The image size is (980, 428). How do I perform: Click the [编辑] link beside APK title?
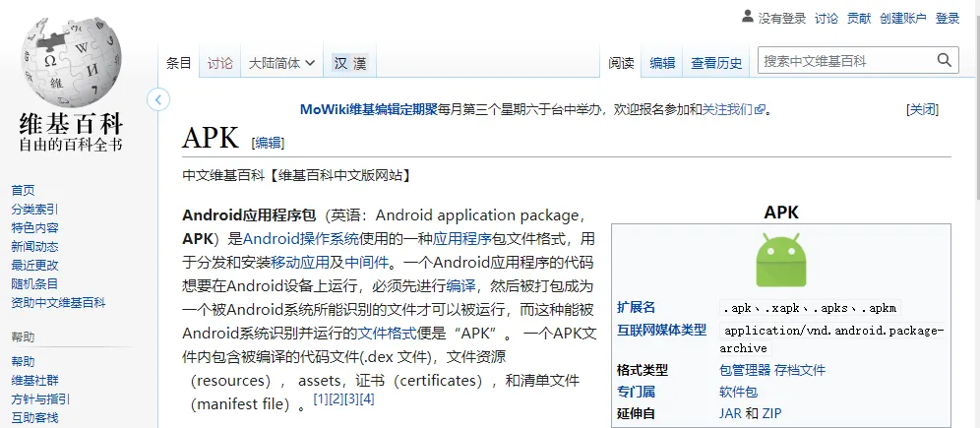coord(268,143)
